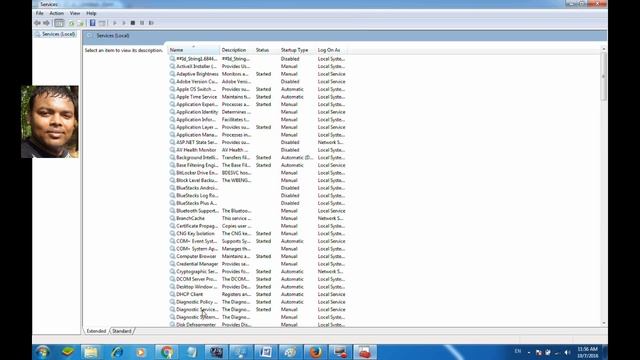Open the File menu
This screenshot has height=360, width=640.
(x=40, y=13)
